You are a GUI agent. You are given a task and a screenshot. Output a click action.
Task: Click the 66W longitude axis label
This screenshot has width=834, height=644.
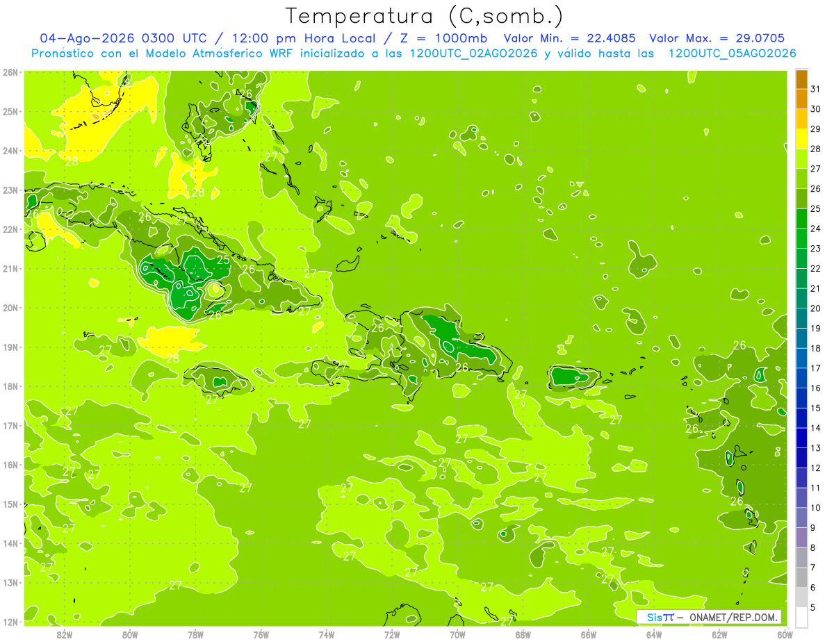[x=589, y=634]
